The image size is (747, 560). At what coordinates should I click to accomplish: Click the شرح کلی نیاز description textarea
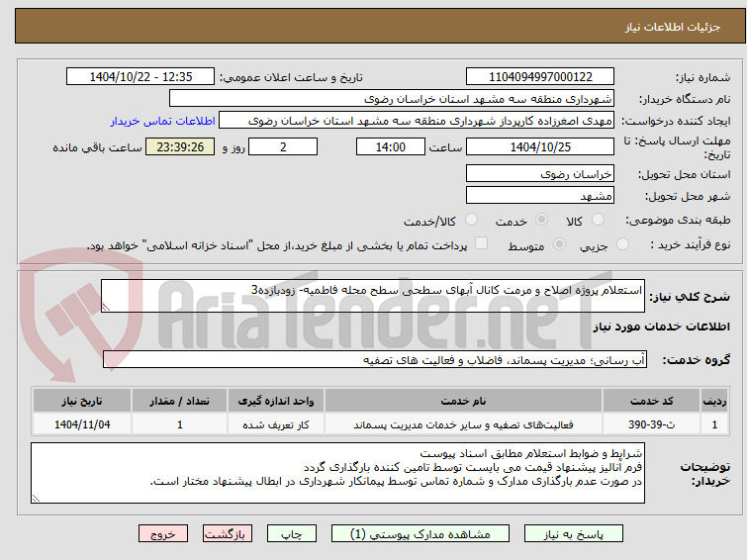[x=373, y=296]
